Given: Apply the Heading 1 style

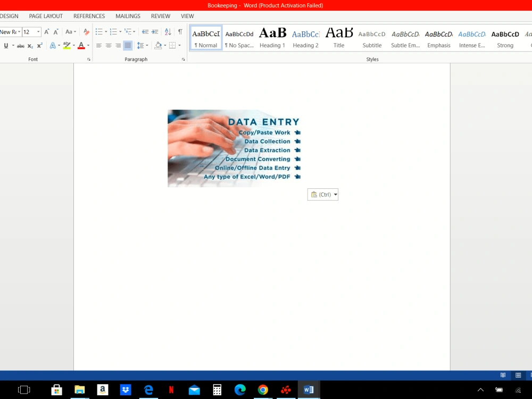Looking at the screenshot, I should (x=272, y=38).
